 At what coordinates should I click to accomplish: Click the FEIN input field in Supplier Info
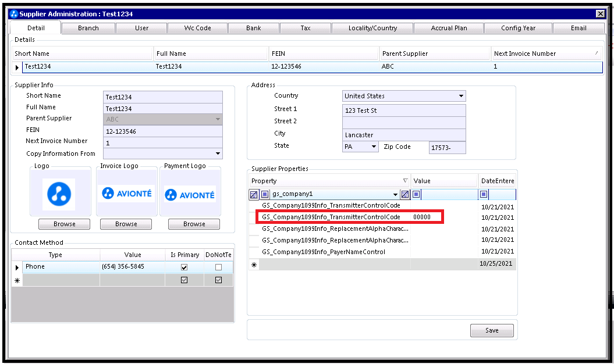pyautogui.click(x=163, y=131)
